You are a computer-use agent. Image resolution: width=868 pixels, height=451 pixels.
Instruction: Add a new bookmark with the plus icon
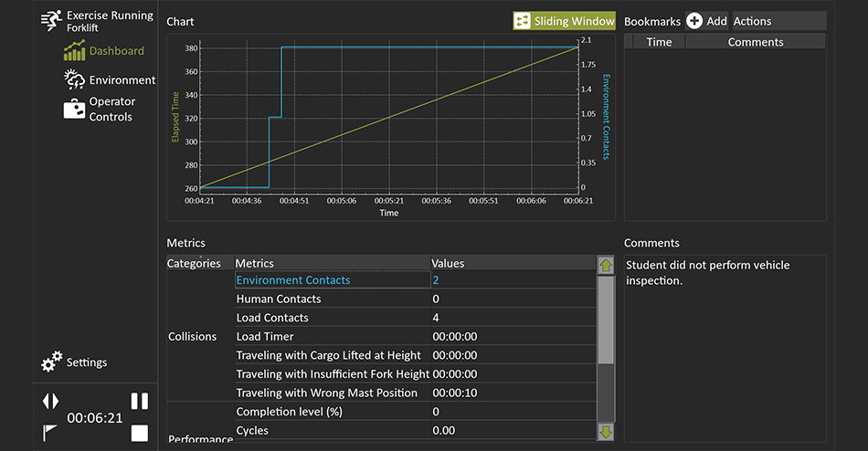pyautogui.click(x=694, y=21)
